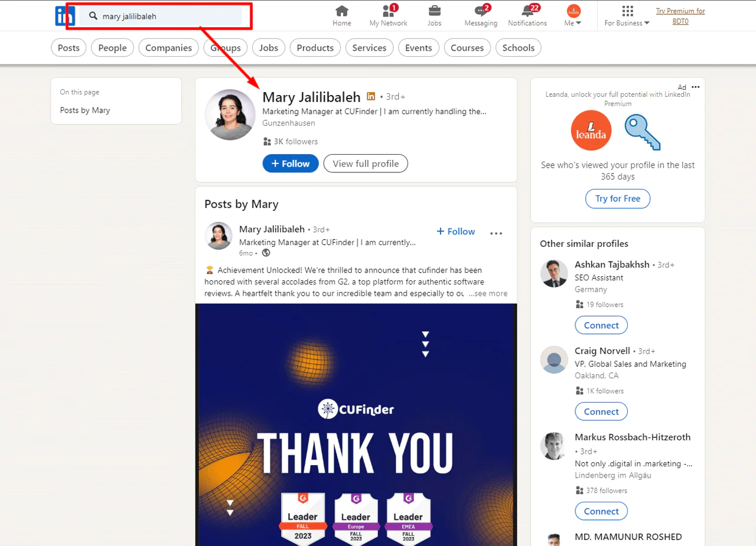Click the followers icon next to 3K followers
Screen dimensions: 756x546
point(267,141)
